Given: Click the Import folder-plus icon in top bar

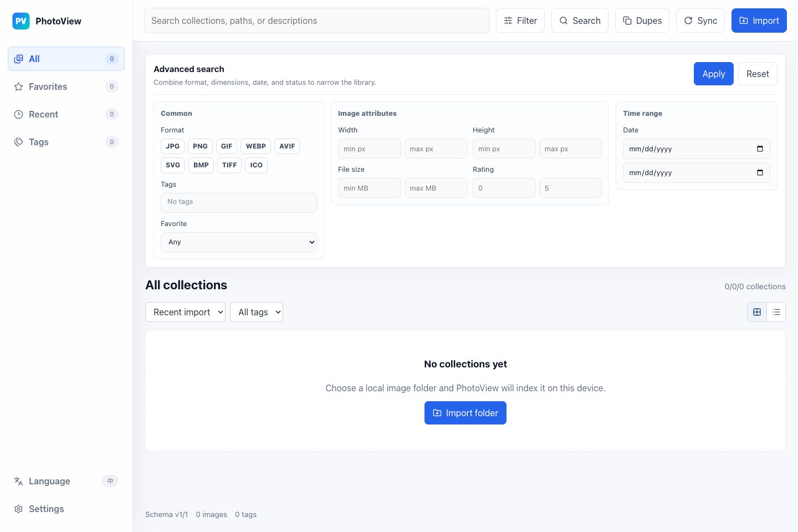Looking at the screenshot, I should tap(744, 21).
